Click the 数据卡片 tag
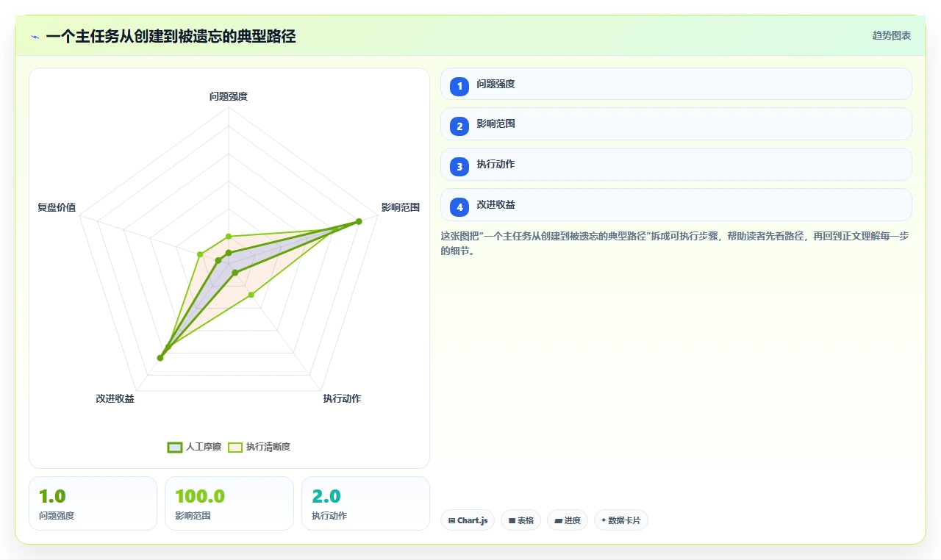The image size is (941, 560). coord(621,520)
